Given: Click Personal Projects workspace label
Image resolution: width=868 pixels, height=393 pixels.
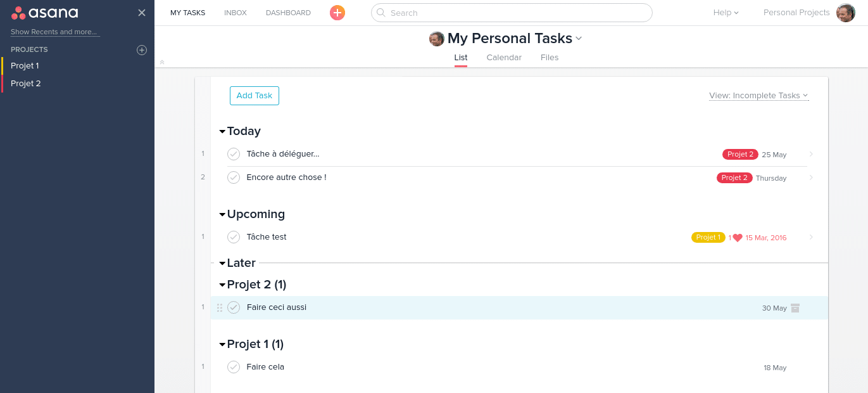Looking at the screenshot, I should tap(796, 13).
